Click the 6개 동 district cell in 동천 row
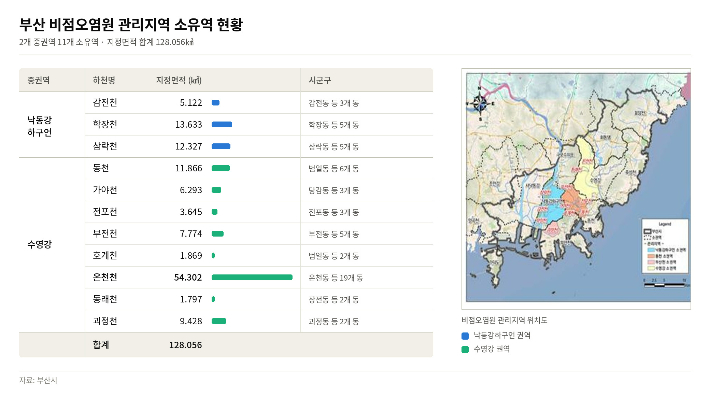 [334, 168]
